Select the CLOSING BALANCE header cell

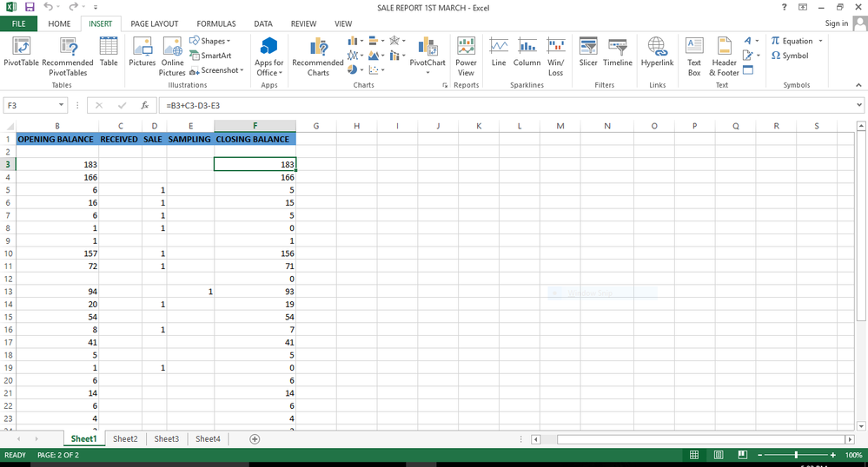[x=255, y=139]
